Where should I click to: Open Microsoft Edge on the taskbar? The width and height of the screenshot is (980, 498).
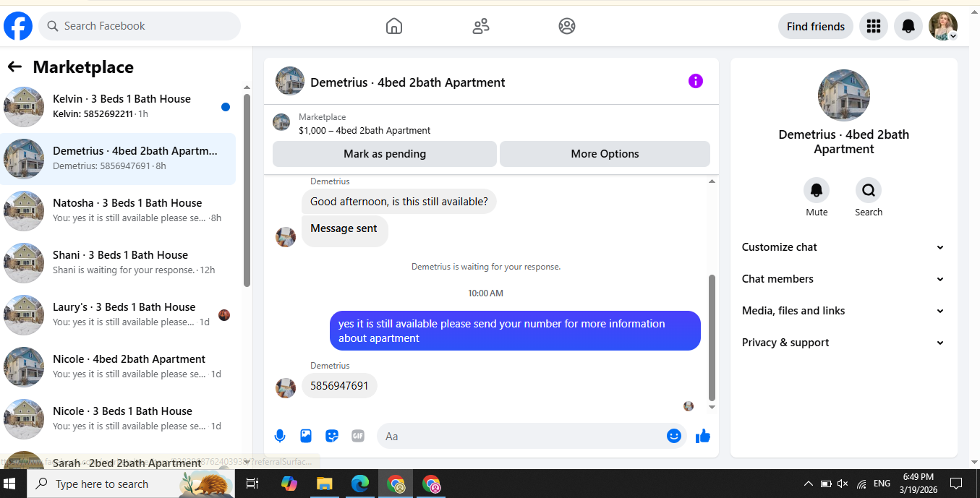coord(359,484)
